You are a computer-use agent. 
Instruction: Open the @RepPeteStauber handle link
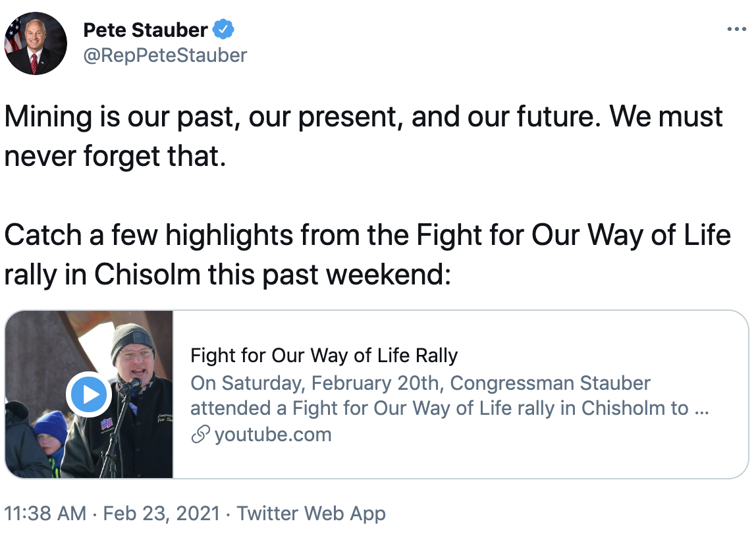(165, 55)
